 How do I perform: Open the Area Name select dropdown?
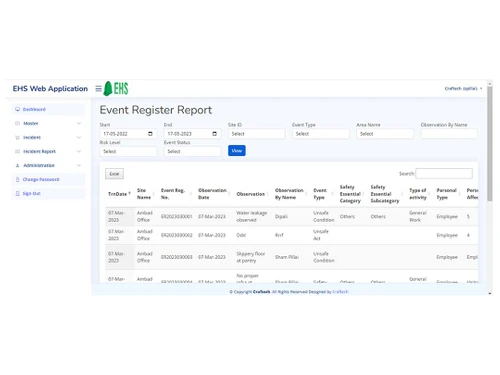coord(385,134)
